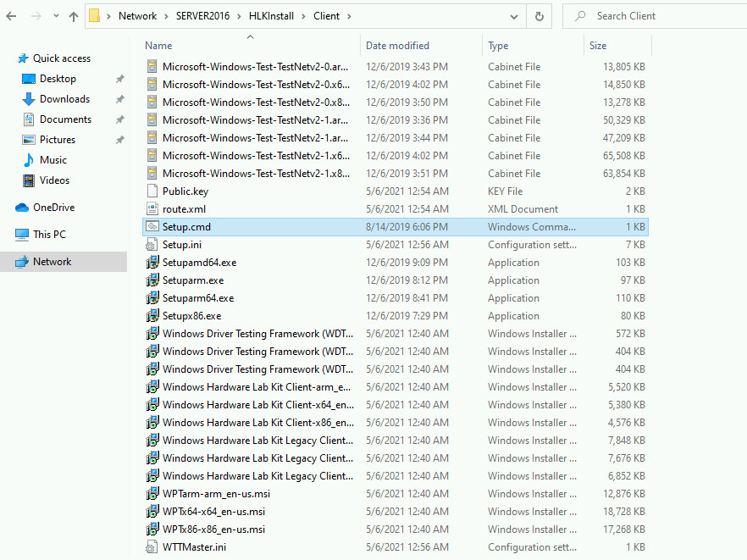Image resolution: width=747 pixels, height=560 pixels.
Task: Open Documents in the navigation pane
Action: (x=65, y=119)
